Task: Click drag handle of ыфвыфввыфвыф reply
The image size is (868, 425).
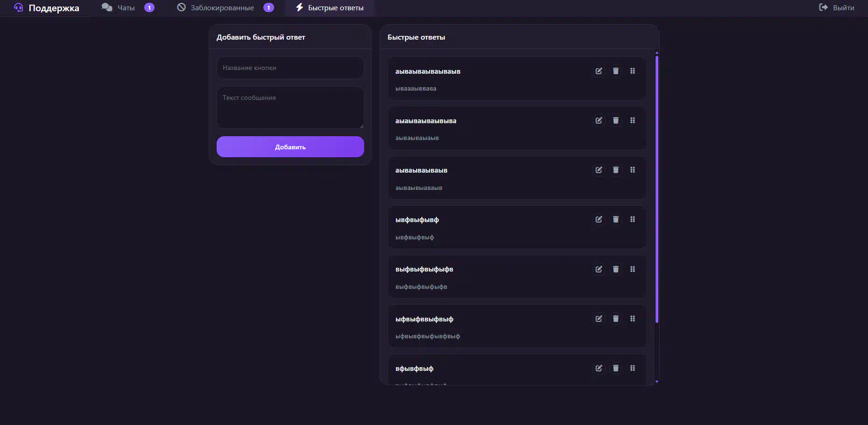Action: (633, 319)
